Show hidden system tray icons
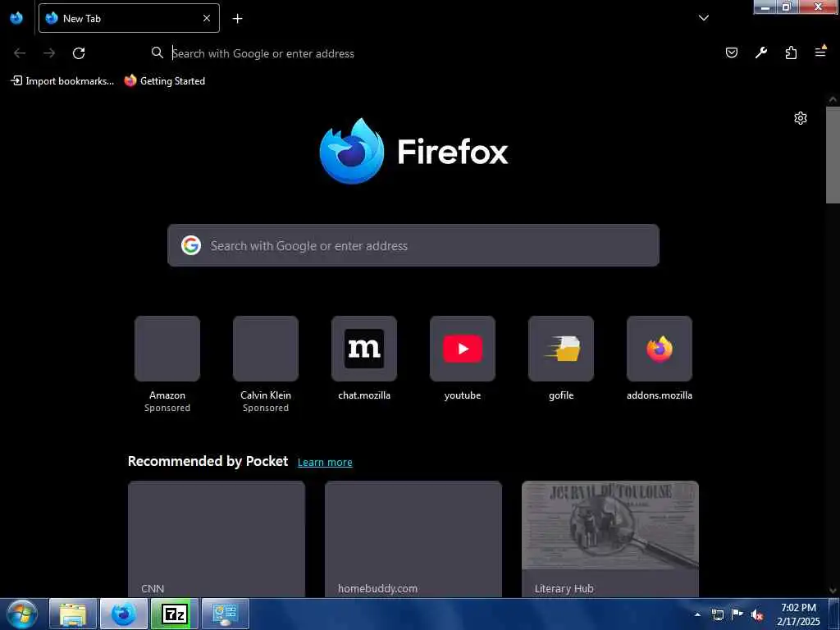The width and height of the screenshot is (840, 630). point(697,614)
